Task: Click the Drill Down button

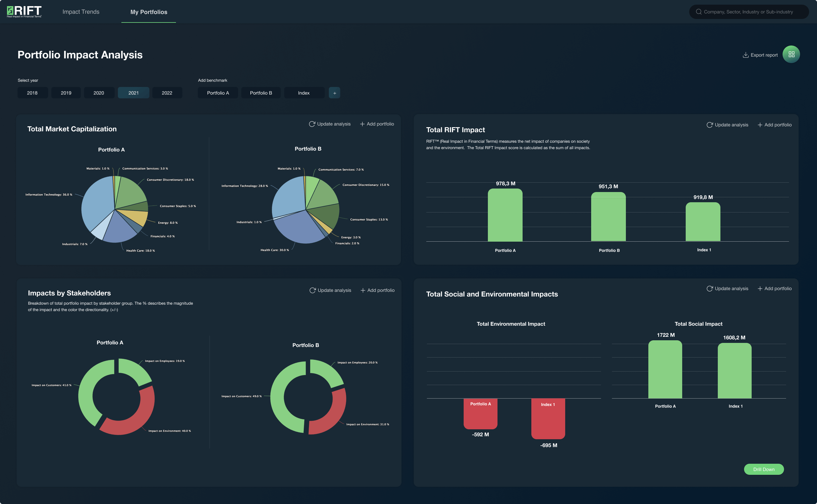Action: (x=764, y=469)
